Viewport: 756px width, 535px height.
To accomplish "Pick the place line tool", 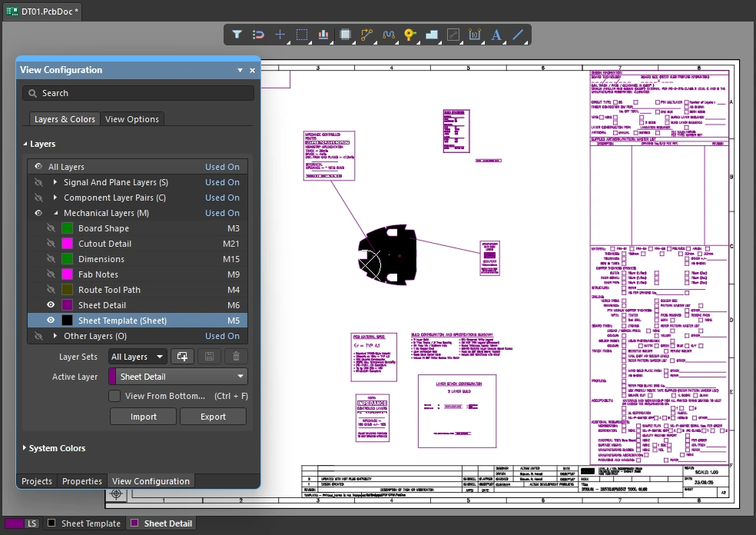I will click(x=517, y=35).
